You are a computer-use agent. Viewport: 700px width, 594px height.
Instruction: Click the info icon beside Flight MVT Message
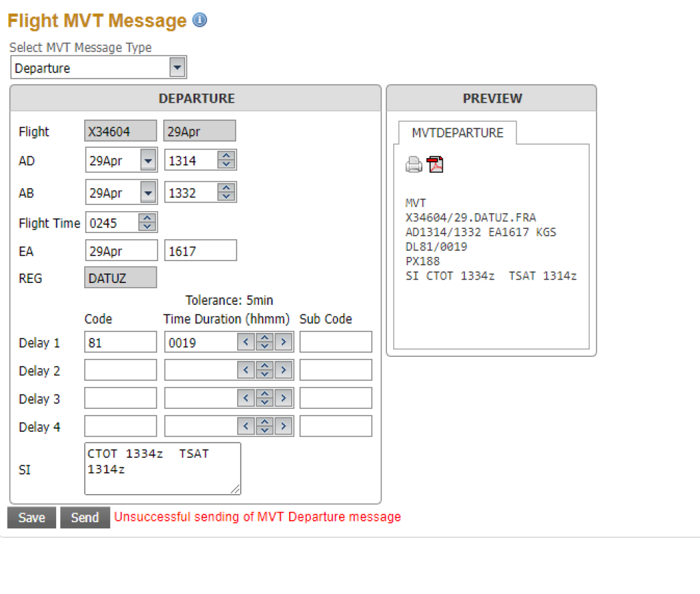pos(200,21)
